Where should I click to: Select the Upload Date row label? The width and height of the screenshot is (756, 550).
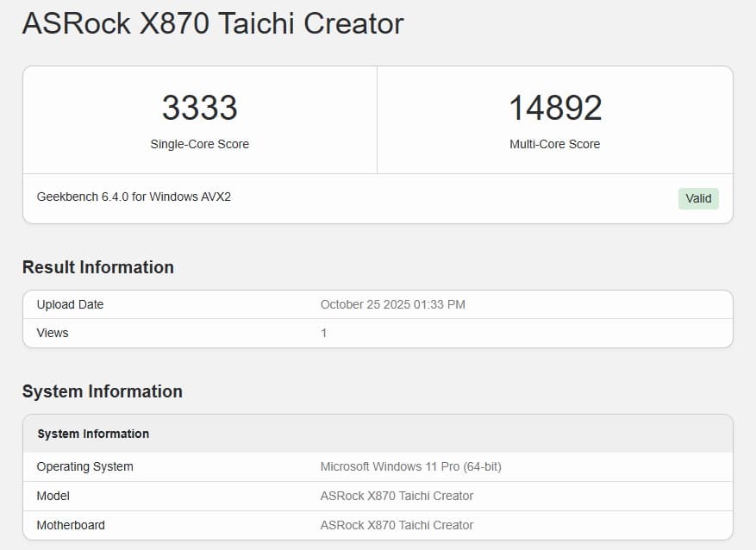tap(70, 304)
